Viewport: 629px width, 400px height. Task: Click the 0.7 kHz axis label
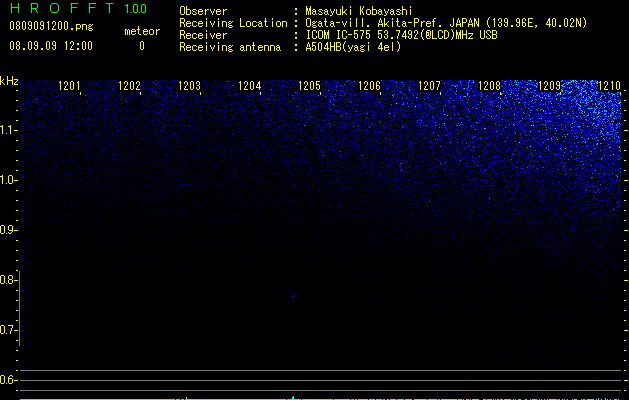7,330
